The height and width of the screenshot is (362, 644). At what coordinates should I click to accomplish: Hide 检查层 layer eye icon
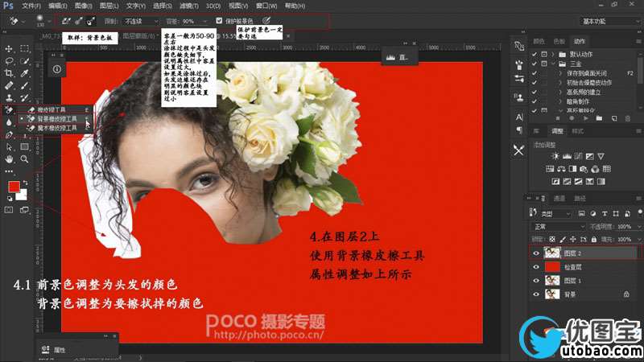click(536, 267)
